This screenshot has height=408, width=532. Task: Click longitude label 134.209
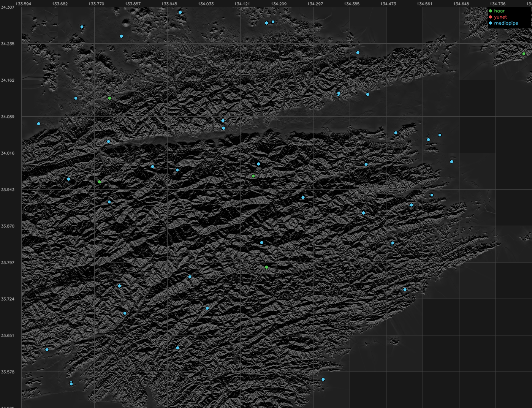pos(279,4)
